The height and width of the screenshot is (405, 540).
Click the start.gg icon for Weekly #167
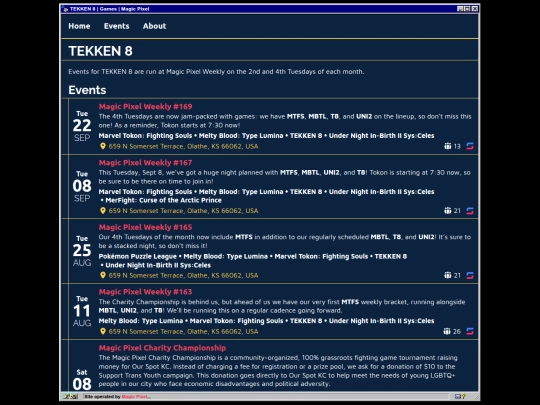[470, 211]
